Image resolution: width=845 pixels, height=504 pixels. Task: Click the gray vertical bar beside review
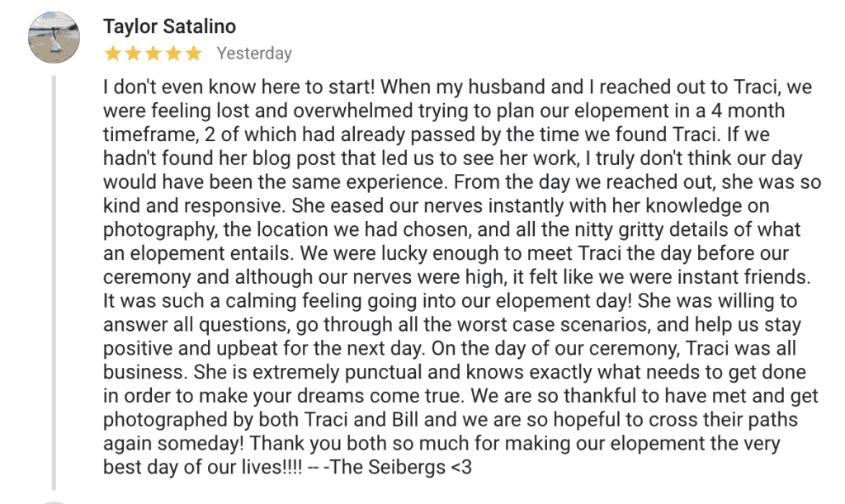point(54,280)
